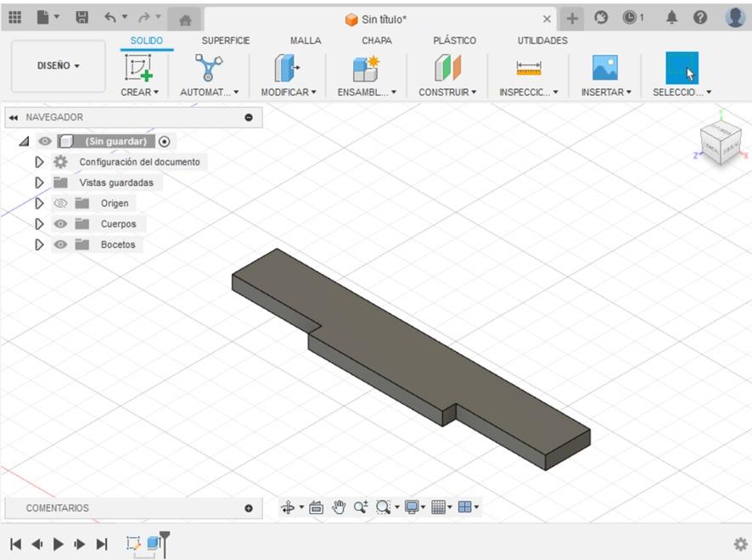Open the CONSTRUIR dropdown menu
Screen dimensions: 752x560
[447, 92]
